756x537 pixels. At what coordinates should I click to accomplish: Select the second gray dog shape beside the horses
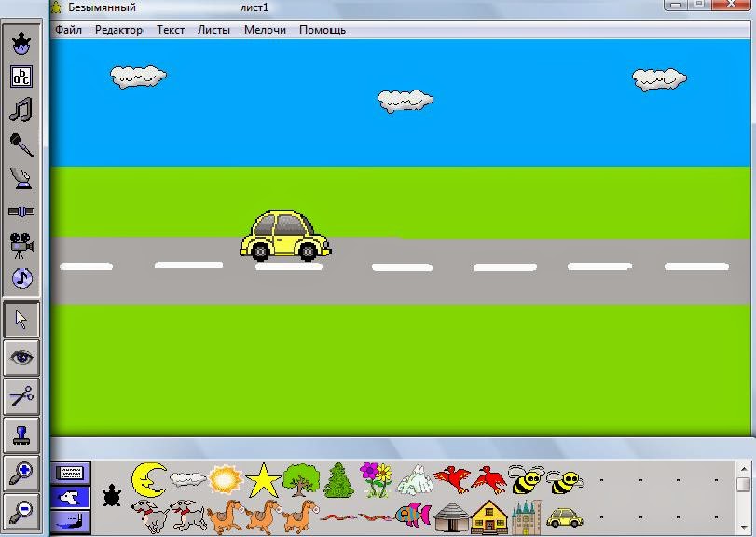[x=188, y=516]
